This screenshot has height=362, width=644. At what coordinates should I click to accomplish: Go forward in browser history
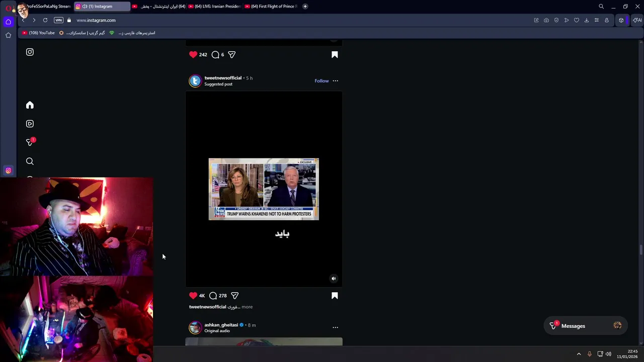click(34, 20)
